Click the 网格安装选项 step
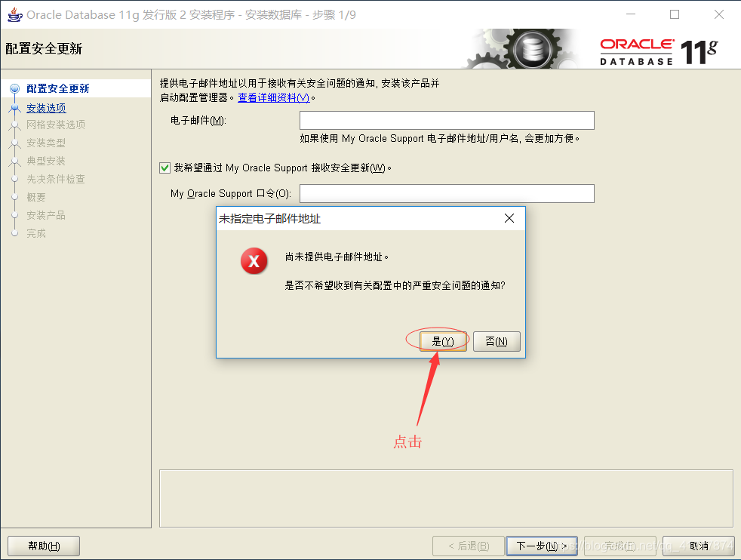This screenshot has width=741, height=560. click(56, 125)
